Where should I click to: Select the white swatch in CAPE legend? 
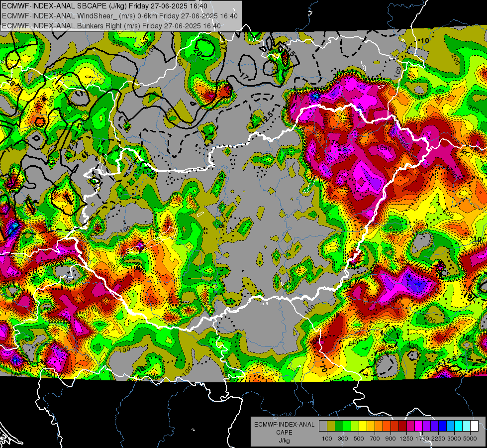point(474,426)
